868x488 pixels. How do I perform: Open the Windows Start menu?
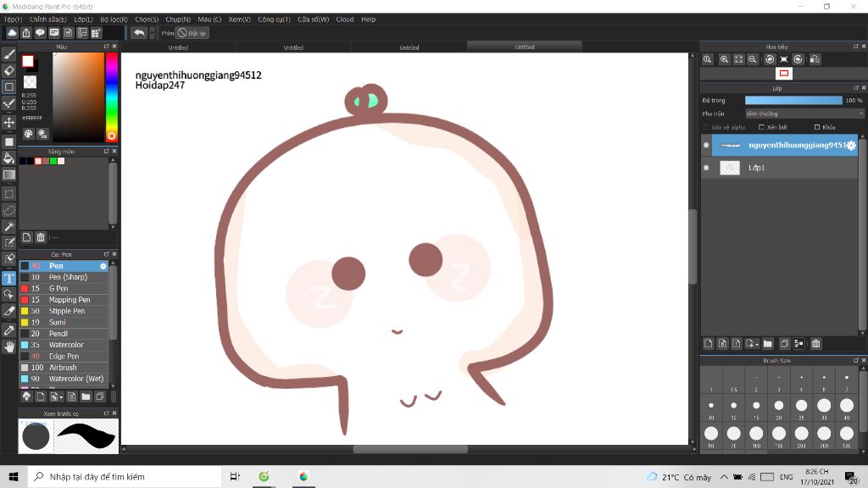pos(14,476)
